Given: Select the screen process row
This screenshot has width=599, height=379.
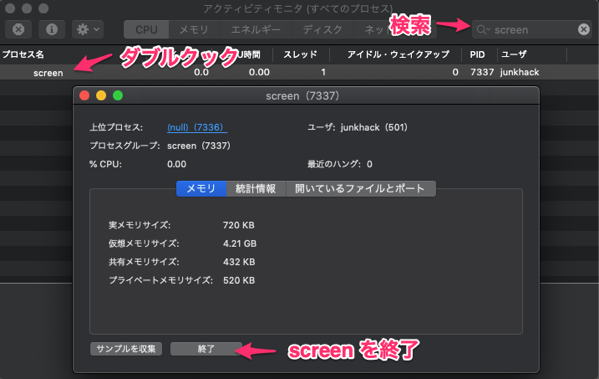Looking at the screenshot, I should tap(300, 72).
